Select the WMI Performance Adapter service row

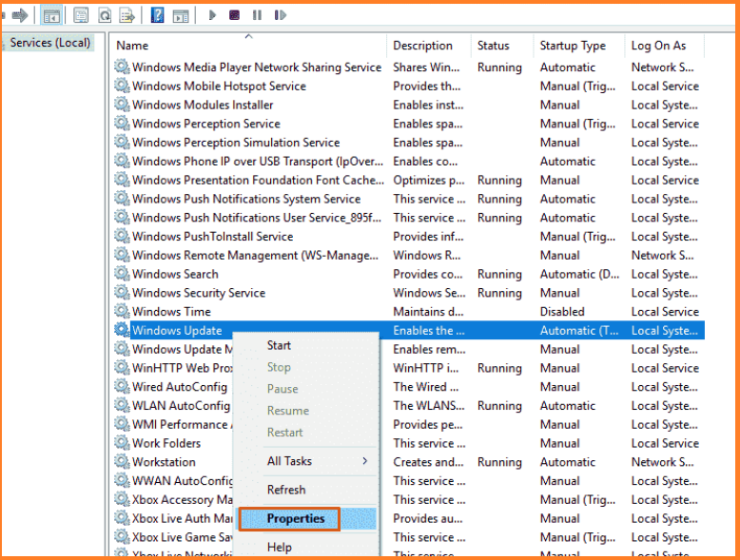[409, 425]
